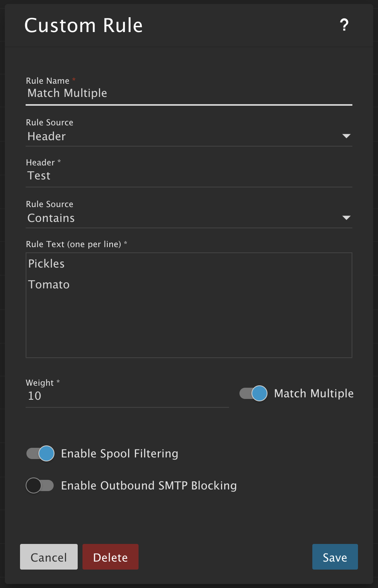Enable Outbound SMTP Blocking switch
378x588 pixels.
(x=40, y=485)
